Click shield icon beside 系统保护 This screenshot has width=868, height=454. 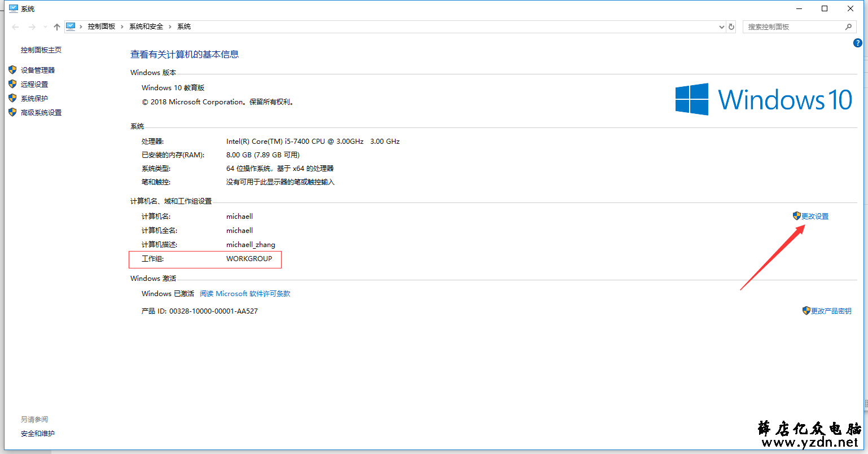pyautogui.click(x=12, y=98)
